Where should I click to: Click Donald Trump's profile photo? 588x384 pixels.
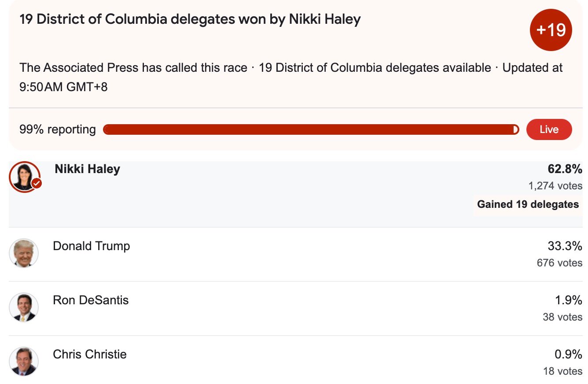click(x=24, y=254)
